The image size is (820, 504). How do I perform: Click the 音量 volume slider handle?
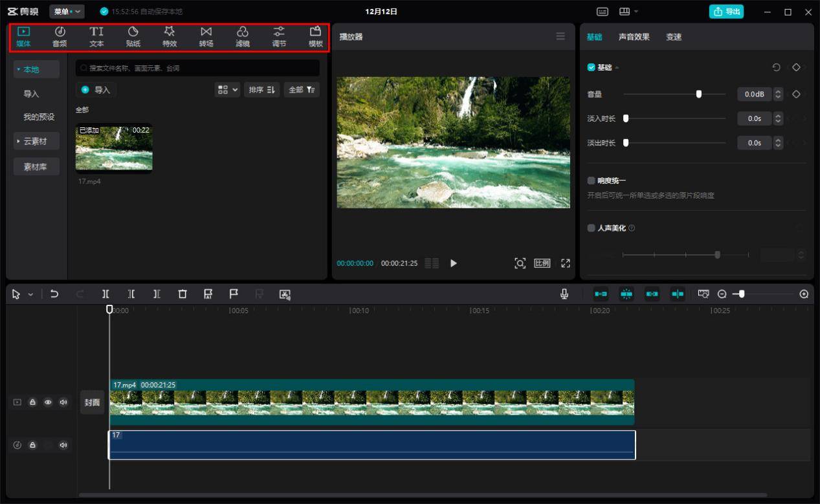click(699, 94)
